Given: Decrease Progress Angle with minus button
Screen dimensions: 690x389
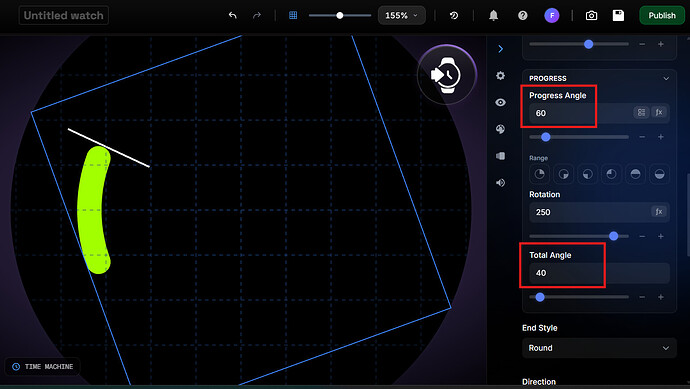Looking at the screenshot, I should click(642, 137).
